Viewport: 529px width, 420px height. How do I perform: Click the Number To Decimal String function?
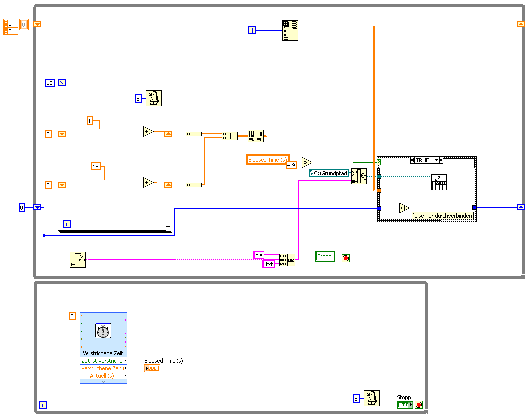(x=78, y=260)
